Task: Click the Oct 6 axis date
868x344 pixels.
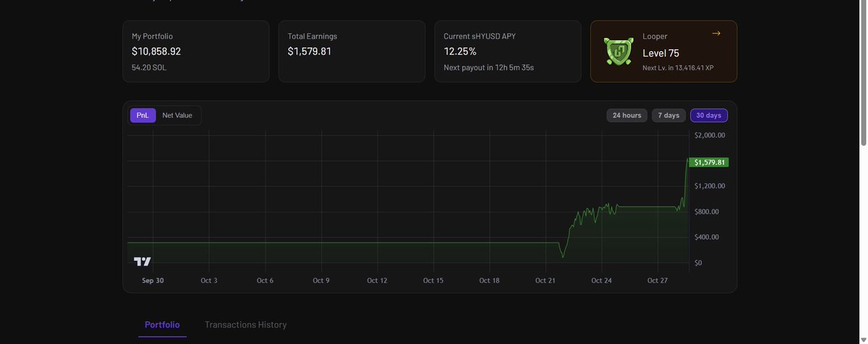Action: 265,280
